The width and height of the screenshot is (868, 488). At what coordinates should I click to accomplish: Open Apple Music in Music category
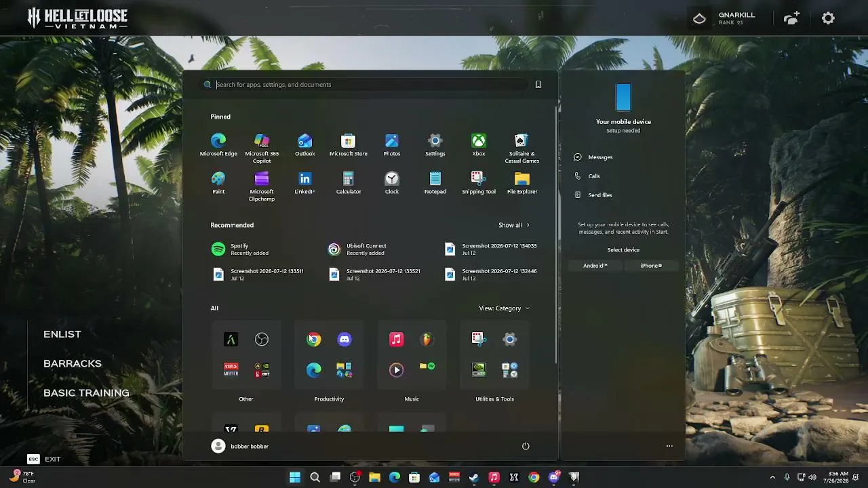[396, 339]
